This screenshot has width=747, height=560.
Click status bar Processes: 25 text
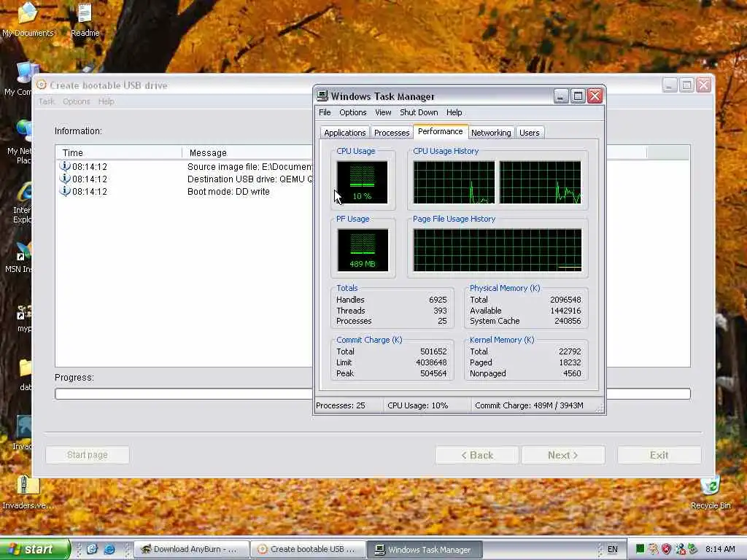(340, 405)
